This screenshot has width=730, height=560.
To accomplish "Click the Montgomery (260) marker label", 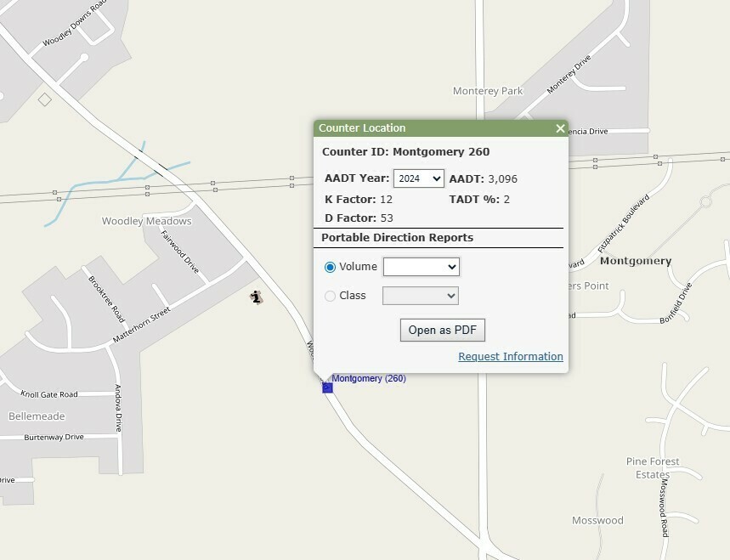I will tap(369, 379).
